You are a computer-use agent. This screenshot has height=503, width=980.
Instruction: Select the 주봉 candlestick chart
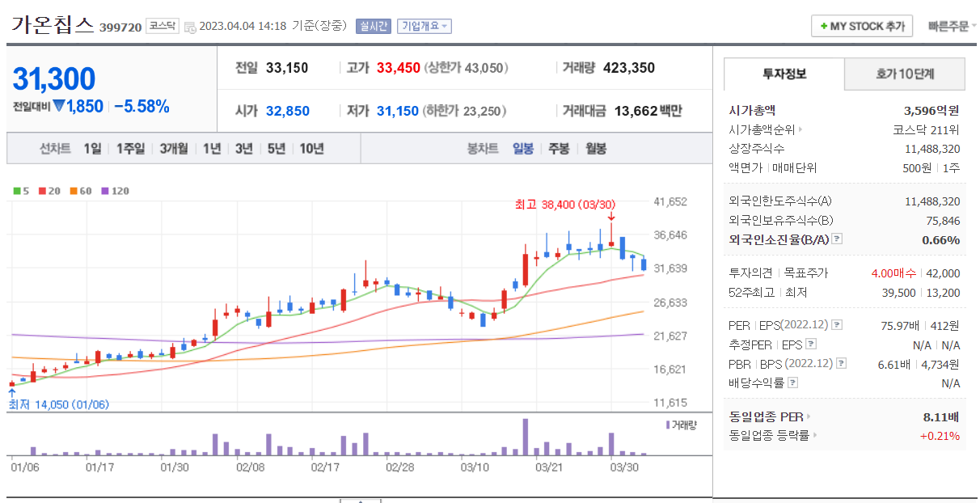click(x=559, y=149)
